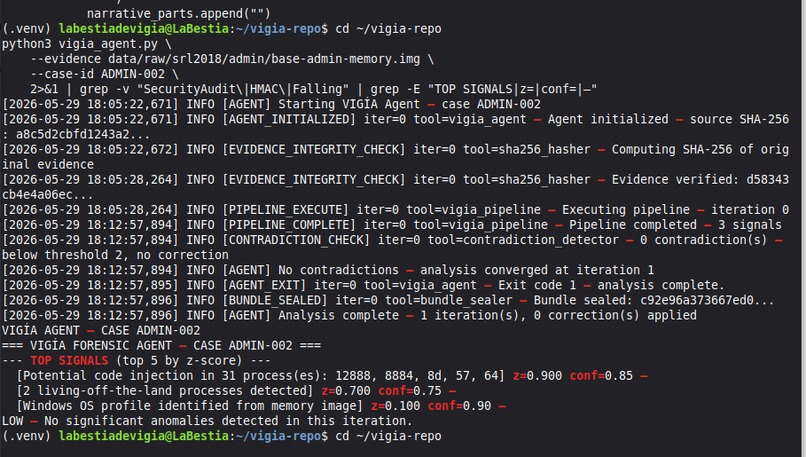
Task: Click the [AGENT_EXIT] 'Exit code 1' log line
Action: point(363,285)
